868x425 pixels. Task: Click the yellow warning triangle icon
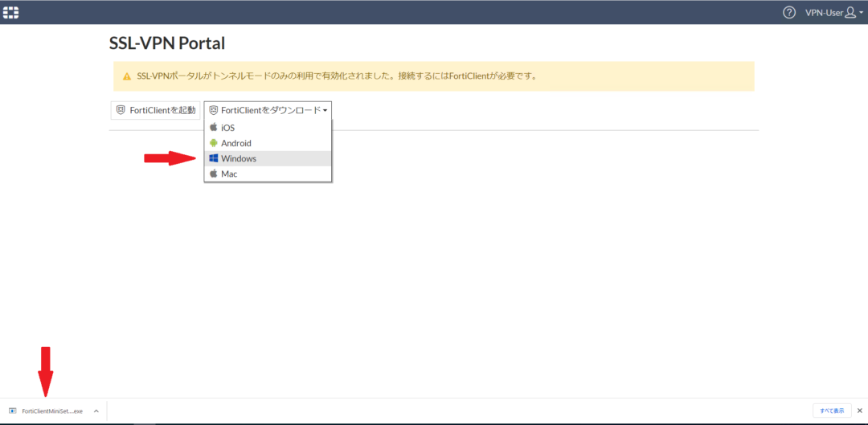[x=127, y=76]
